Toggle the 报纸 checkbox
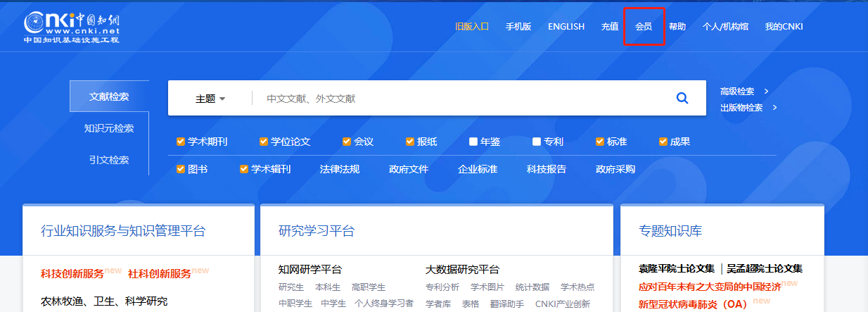Screen dimensions: 868x312 (410, 142)
